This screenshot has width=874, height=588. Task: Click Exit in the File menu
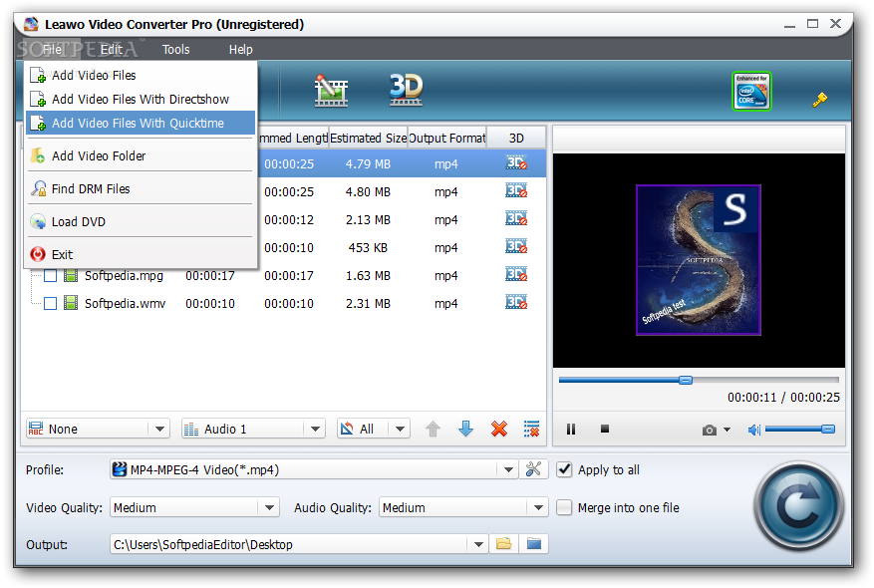click(x=141, y=255)
